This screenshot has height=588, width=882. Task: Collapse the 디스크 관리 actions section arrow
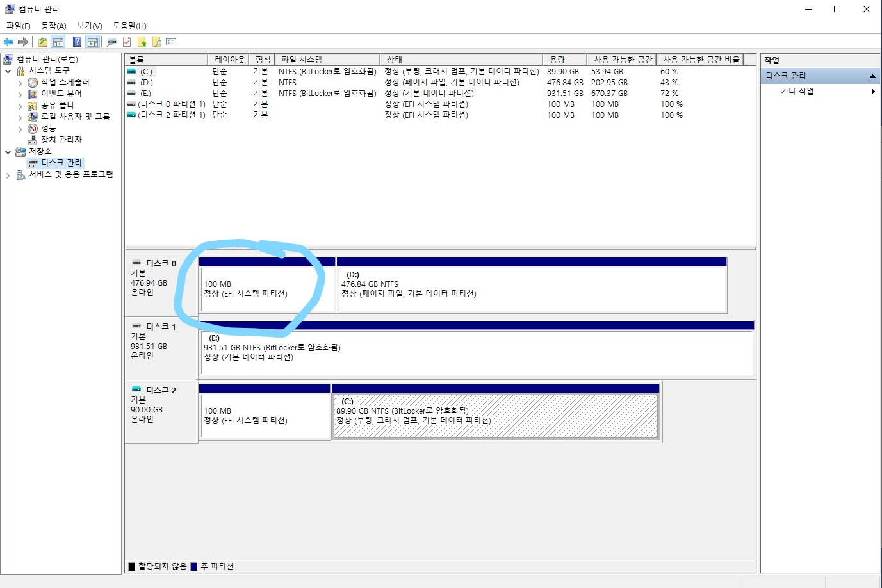(872, 76)
